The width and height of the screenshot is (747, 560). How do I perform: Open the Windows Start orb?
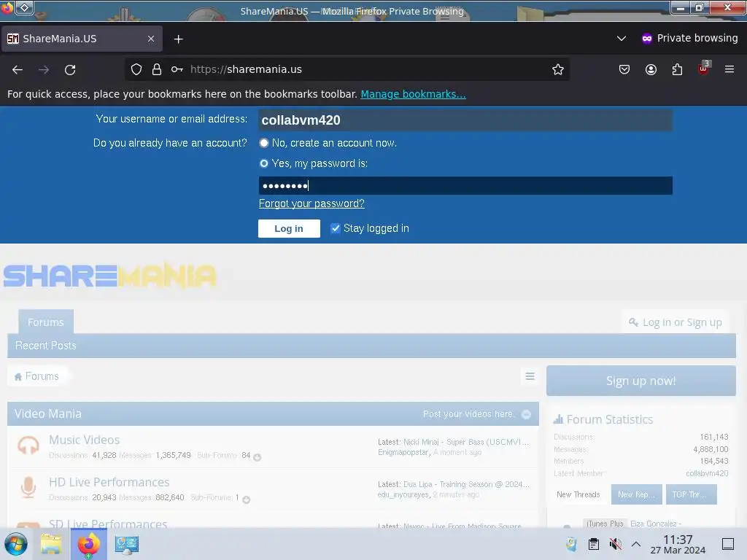(x=16, y=544)
